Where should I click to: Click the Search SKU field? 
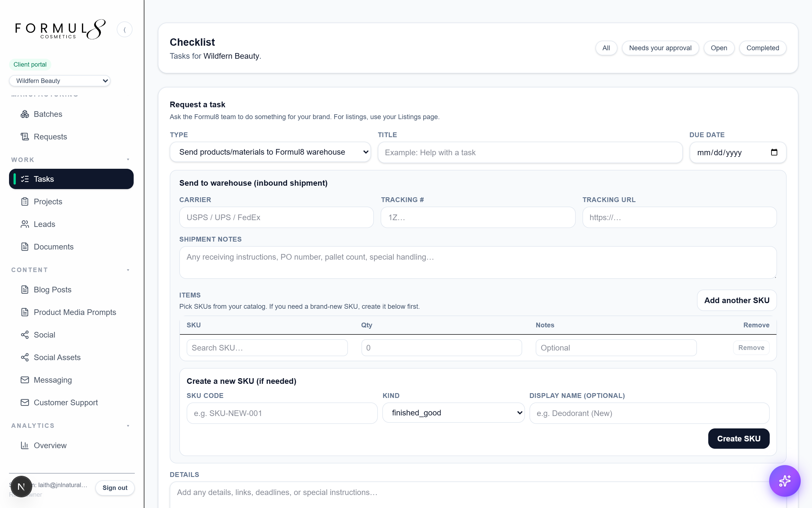pos(267,348)
